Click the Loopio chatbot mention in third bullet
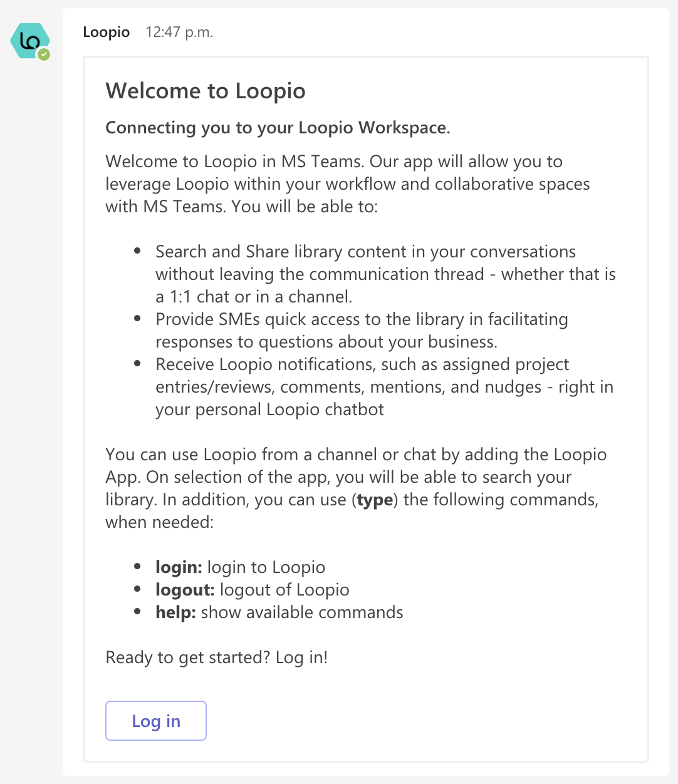 point(326,409)
